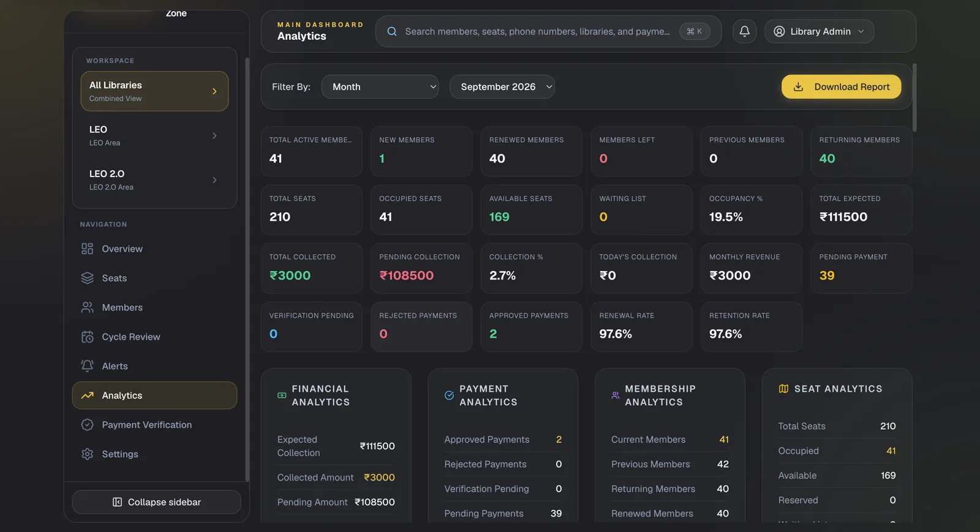Click the Seat Analytics map icon
This screenshot has height=532, width=980.
click(783, 389)
